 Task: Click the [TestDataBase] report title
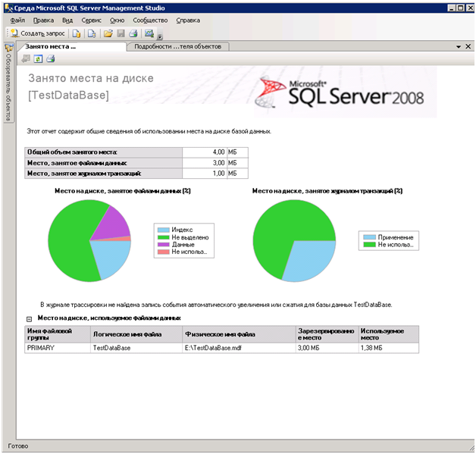pos(68,95)
